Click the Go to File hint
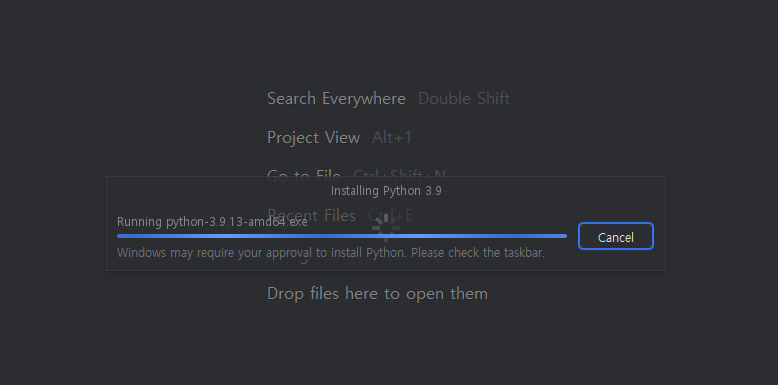778x385 pixels. (x=304, y=175)
